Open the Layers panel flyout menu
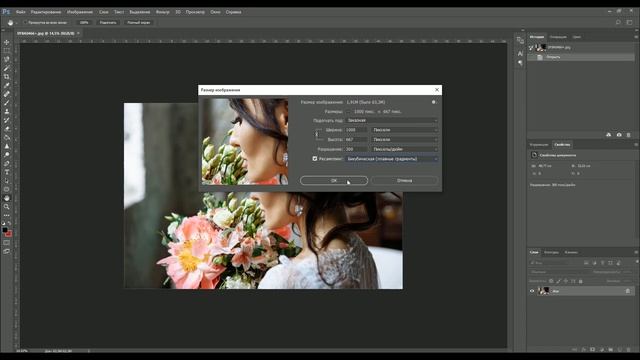This screenshot has width=640, height=360. click(x=636, y=252)
